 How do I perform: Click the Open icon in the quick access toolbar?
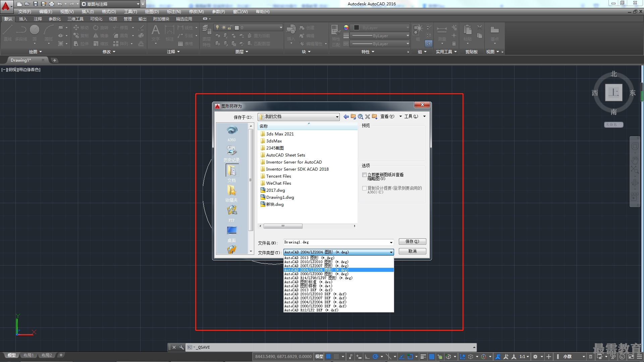point(28,4)
